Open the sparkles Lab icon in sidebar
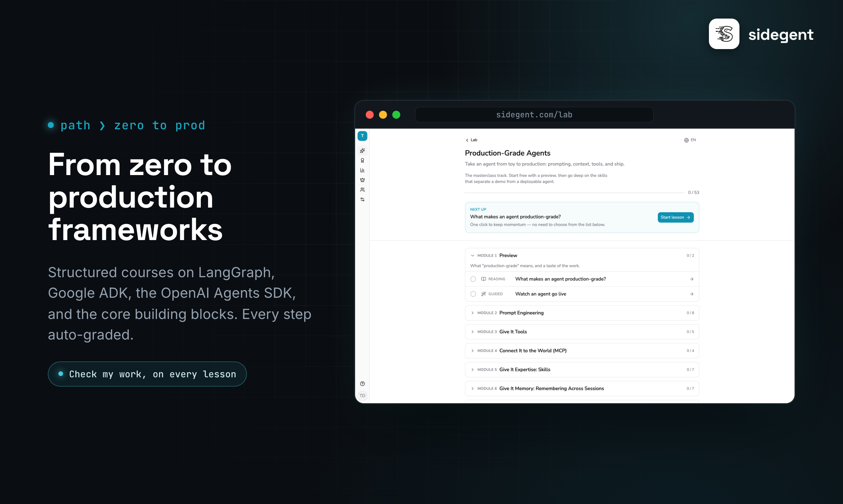This screenshot has height=504, width=843. pos(362,151)
